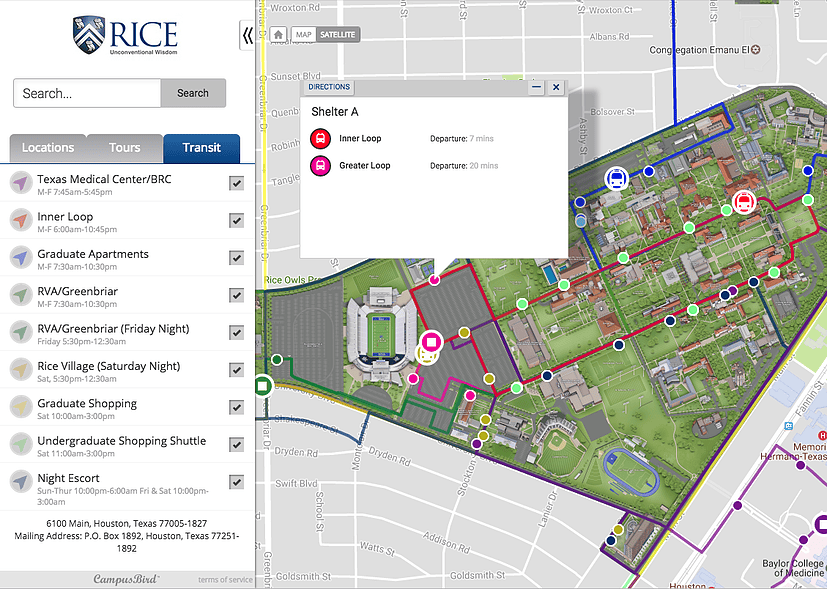Select the Undergraduate Shopping Shuttle route name
The width and height of the screenshot is (827, 589).
(122, 441)
